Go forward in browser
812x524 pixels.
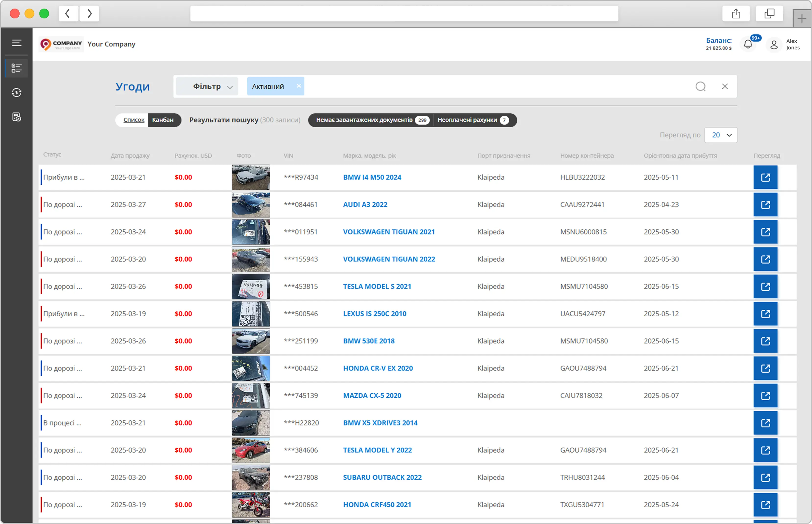point(89,14)
